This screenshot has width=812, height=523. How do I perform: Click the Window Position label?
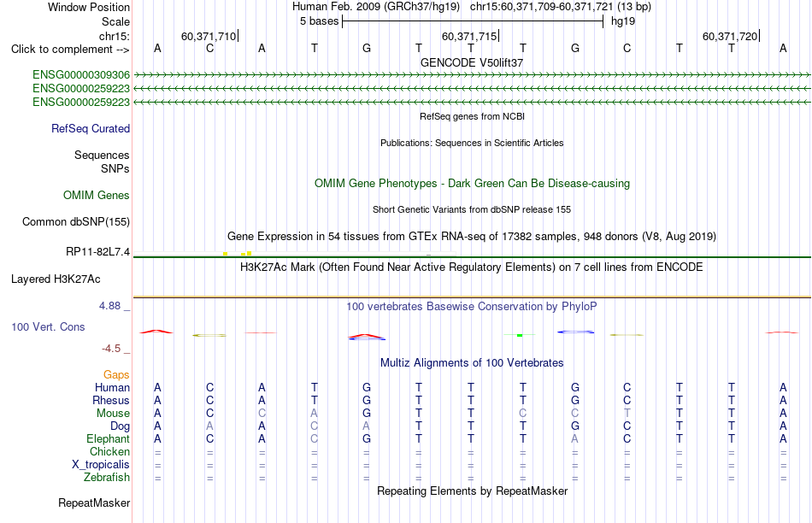89,7
